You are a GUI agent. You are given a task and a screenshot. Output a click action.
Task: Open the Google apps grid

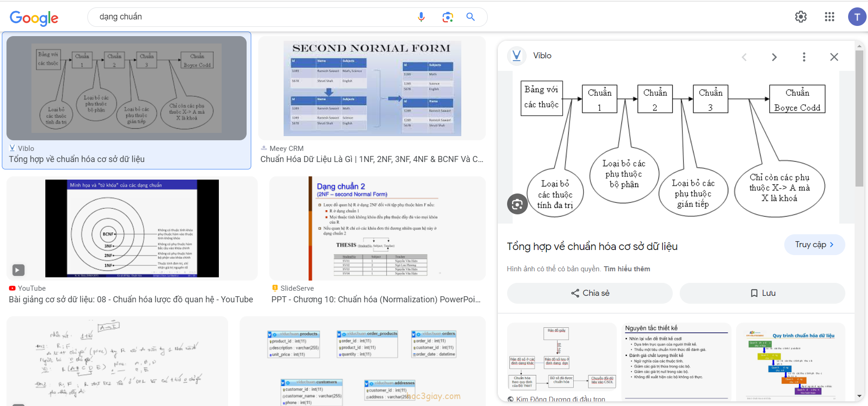(x=829, y=17)
